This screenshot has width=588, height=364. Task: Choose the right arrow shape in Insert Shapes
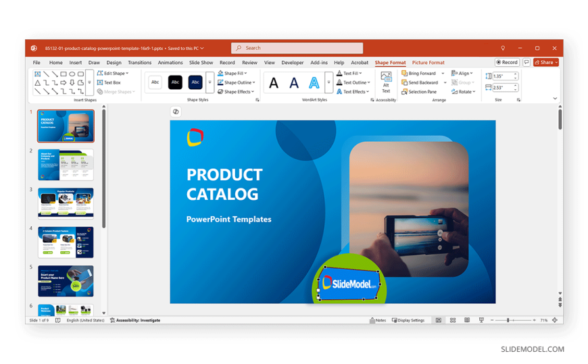(x=64, y=82)
